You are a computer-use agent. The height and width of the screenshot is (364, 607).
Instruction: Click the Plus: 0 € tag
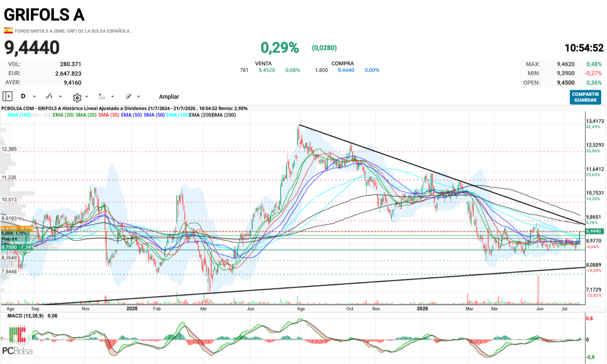point(9,239)
